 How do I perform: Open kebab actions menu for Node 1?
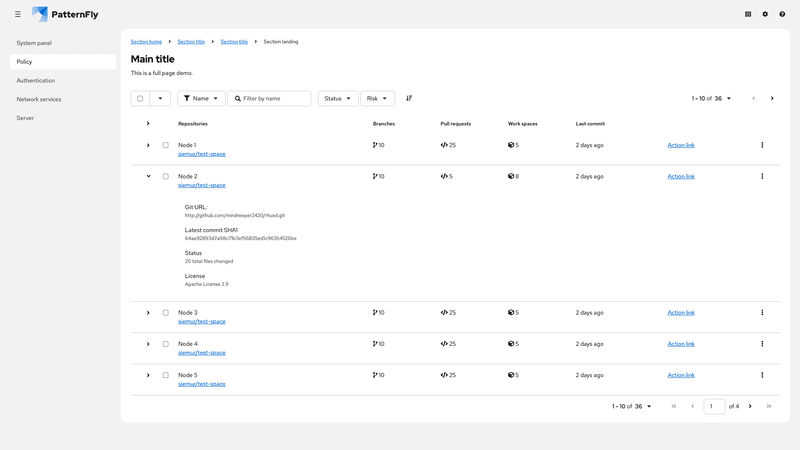tap(762, 145)
